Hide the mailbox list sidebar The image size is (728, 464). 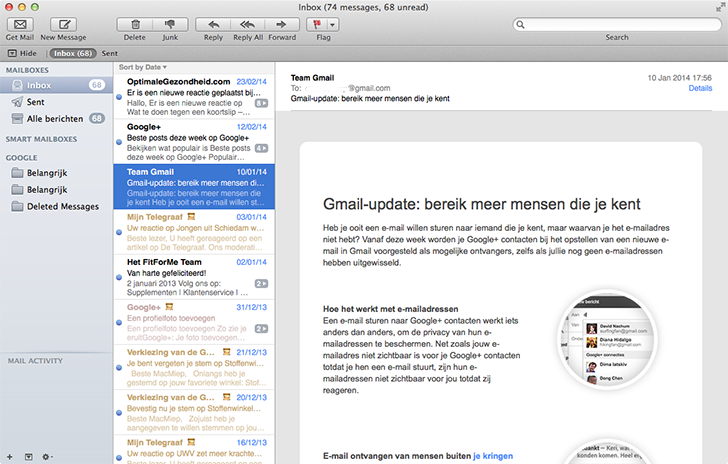click(x=22, y=53)
